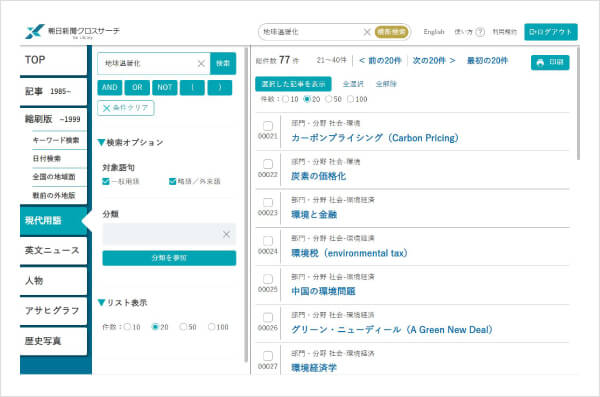Insert the closing parenthesis operator
600x397 pixels.
[x=220, y=87]
